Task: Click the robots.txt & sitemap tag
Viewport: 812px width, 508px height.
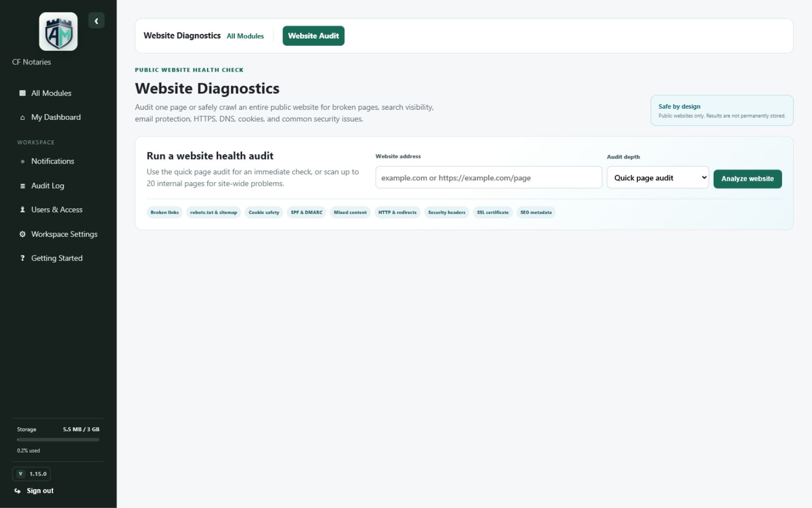Action: point(214,212)
